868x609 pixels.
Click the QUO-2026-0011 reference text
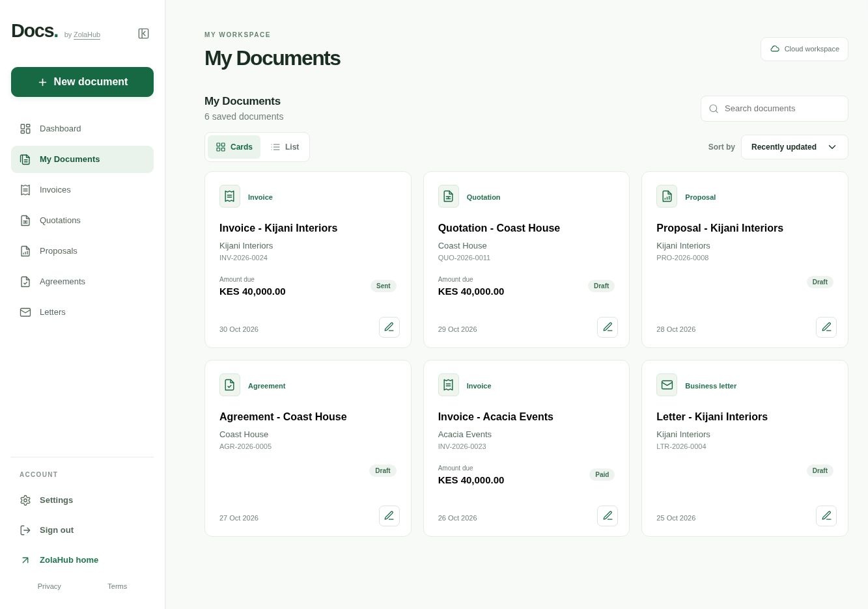tap(464, 258)
